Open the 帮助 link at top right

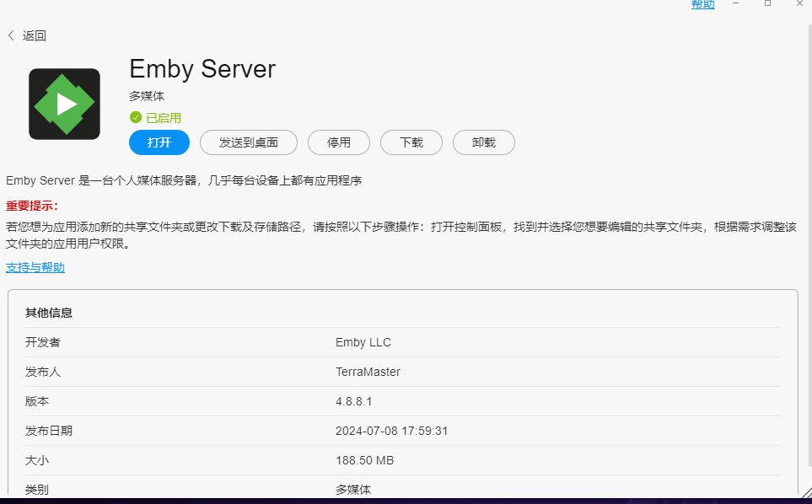pyautogui.click(x=702, y=4)
